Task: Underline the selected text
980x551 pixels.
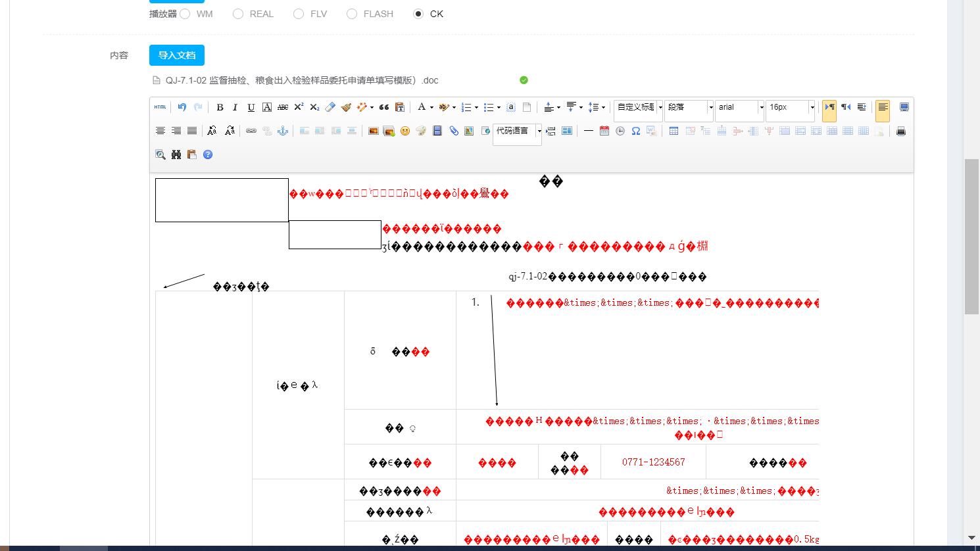Action: pyautogui.click(x=251, y=107)
